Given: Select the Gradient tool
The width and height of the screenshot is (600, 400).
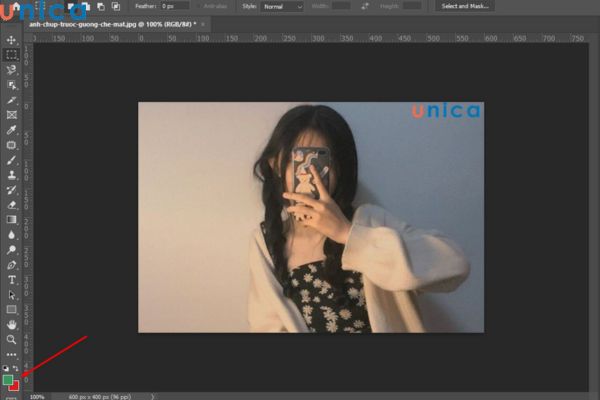Looking at the screenshot, I should (x=11, y=220).
